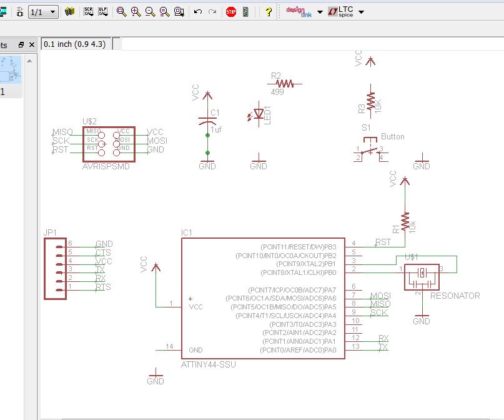This screenshot has height=420, width=504.
Task: Select the S1 Button switch symbol
Action: click(x=370, y=150)
